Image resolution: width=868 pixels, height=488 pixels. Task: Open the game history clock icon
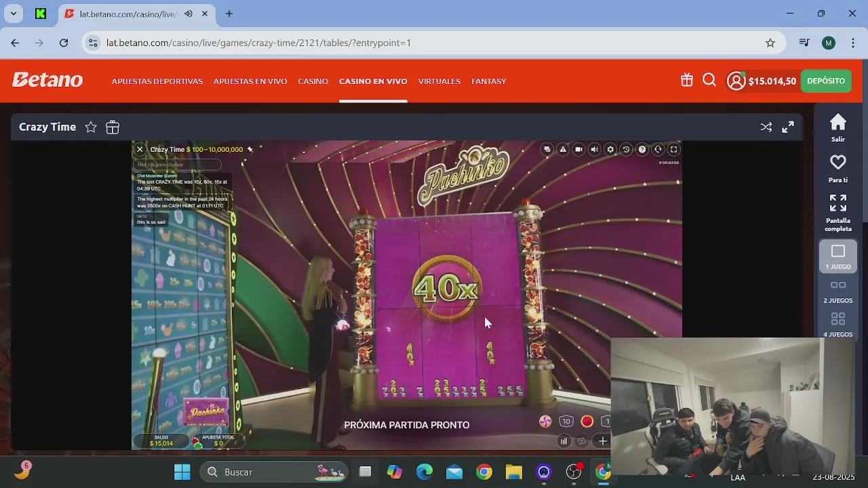click(x=626, y=150)
